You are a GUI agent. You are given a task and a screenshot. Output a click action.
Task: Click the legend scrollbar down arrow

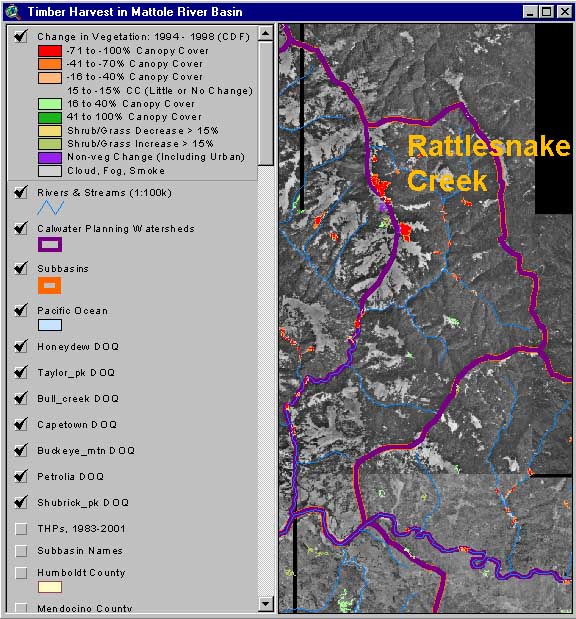point(266,604)
